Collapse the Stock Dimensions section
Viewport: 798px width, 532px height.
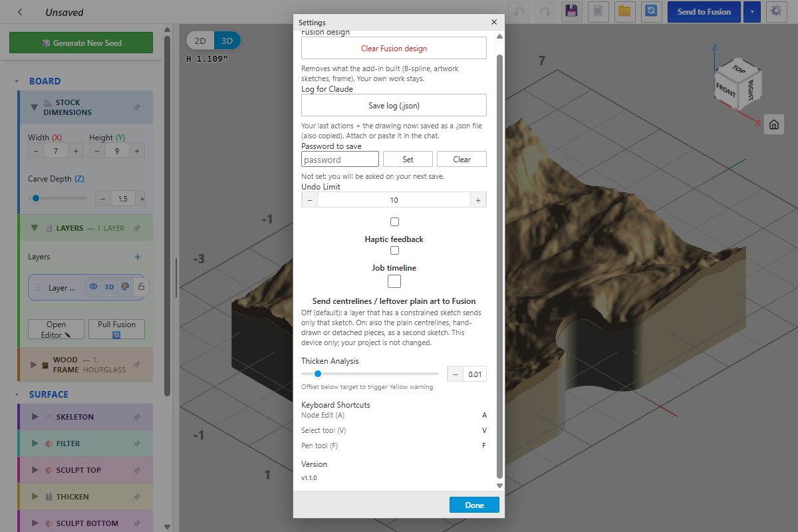tap(34, 107)
